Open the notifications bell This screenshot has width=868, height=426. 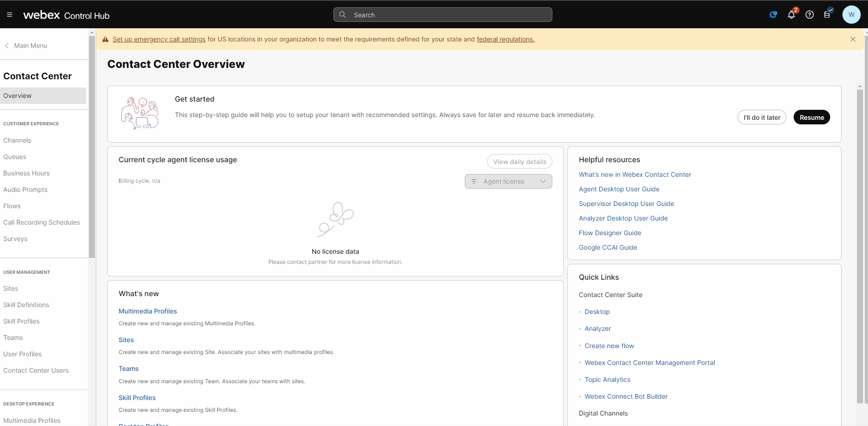tap(791, 15)
